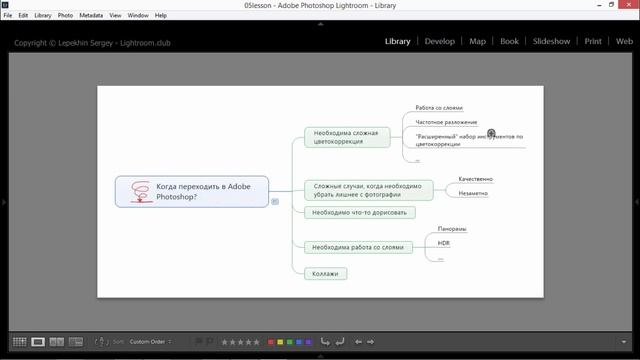Switch to the Web module
640x360 pixels.
[624, 41]
